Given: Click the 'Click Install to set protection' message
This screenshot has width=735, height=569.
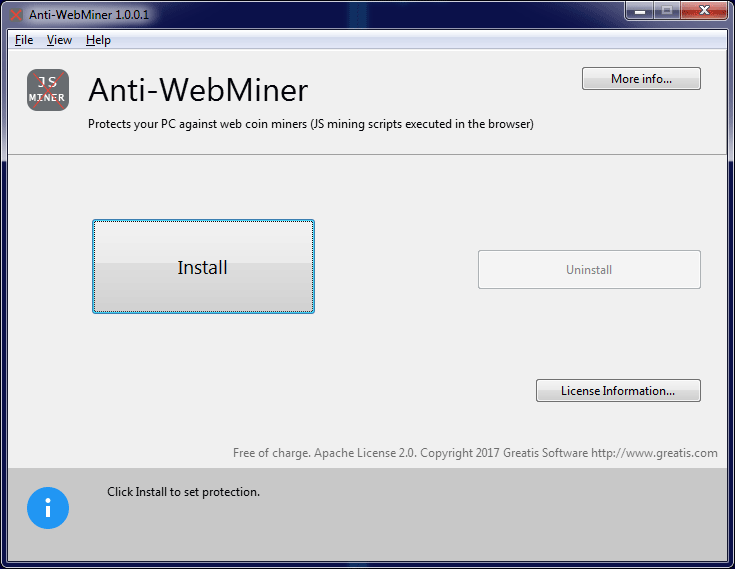Looking at the screenshot, I should pos(183,492).
